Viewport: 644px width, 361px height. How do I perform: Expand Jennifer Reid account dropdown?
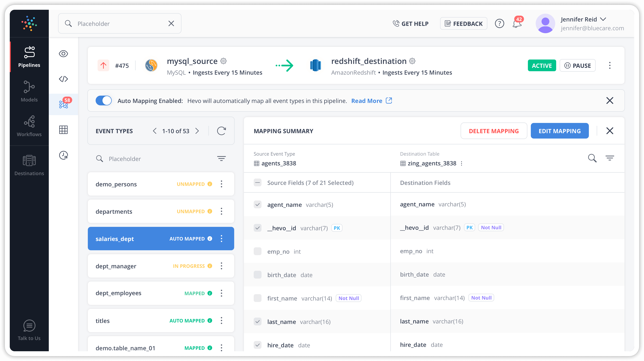(x=603, y=19)
